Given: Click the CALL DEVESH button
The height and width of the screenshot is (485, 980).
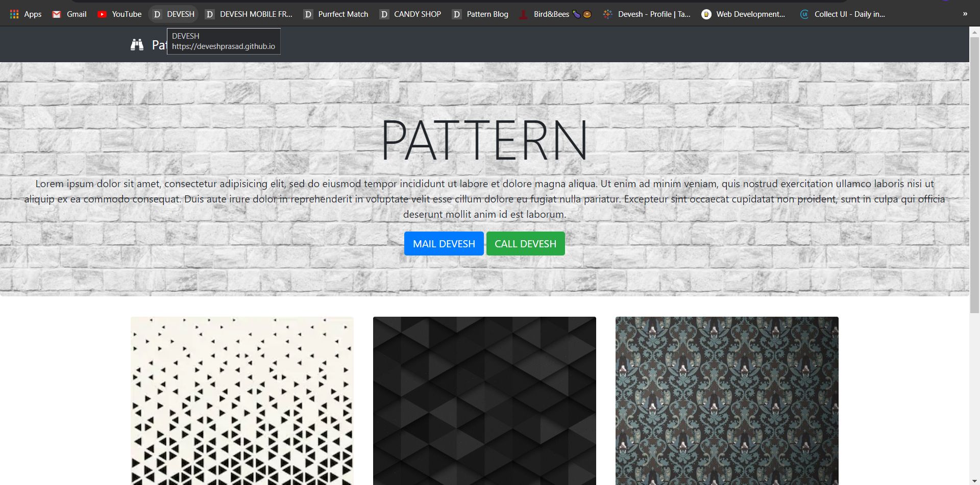Looking at the screenshot, I should [x=526, y=244].
